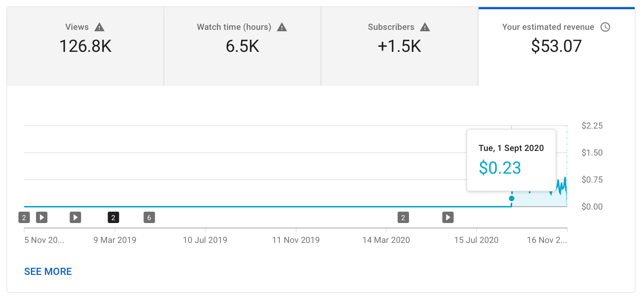Click the play marker before 9 Mar 2019
This screenshot has height=304, width=644.
click(x=75, y=217)
